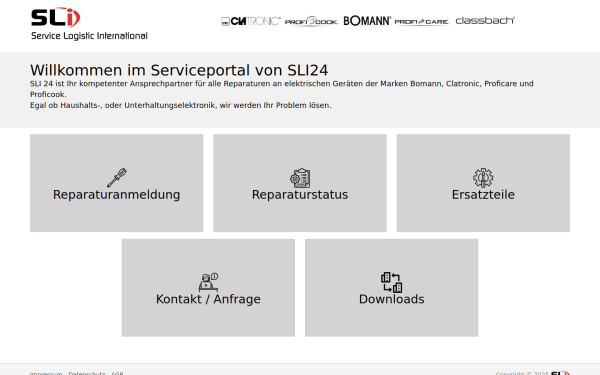Image resolution: width=600 pixels, height=375 pixels.
Task: Click the Classbach brand logo
Action: coord(485,20)
